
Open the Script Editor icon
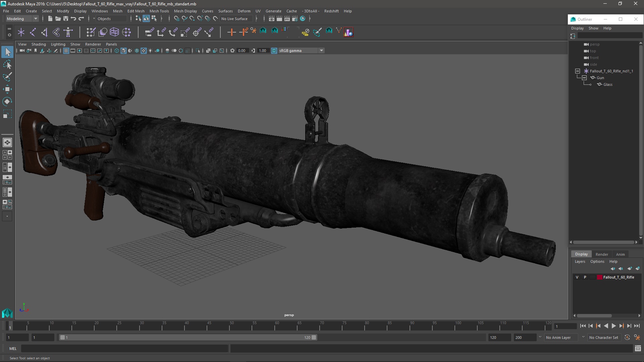pos(638,349)
